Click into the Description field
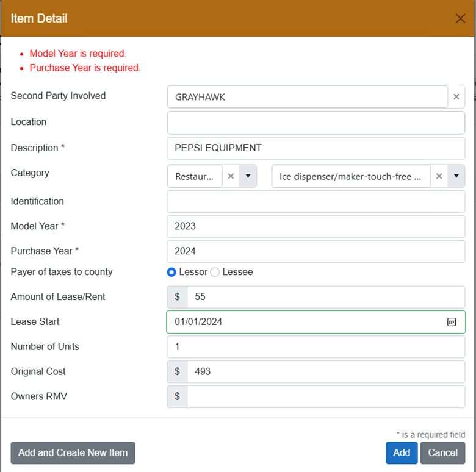Screen dimensions: 476x472 [x=316, y=148]
